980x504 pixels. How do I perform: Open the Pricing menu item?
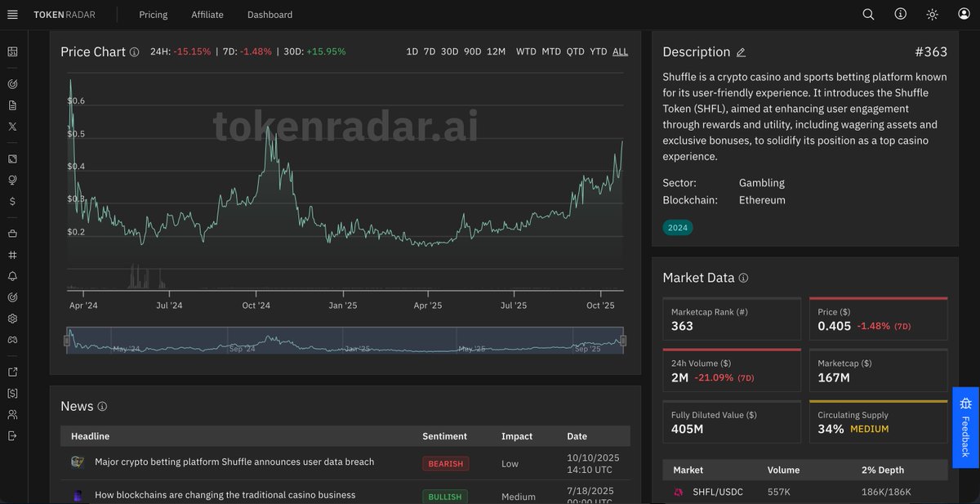154,15
